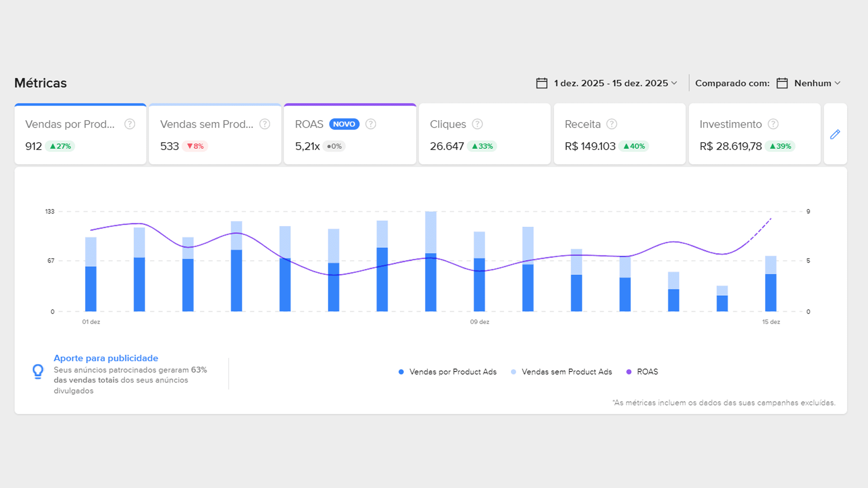The height and width of the screenshot is (488, 868).
Task: Click help icon beside Vendas por Prod...
Action: [x=130, y=124]
